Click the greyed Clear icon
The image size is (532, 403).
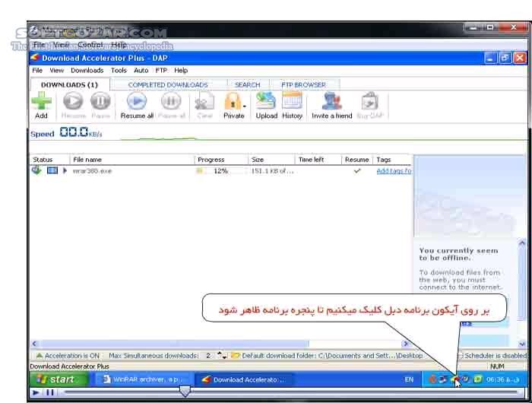click(204, 101)
